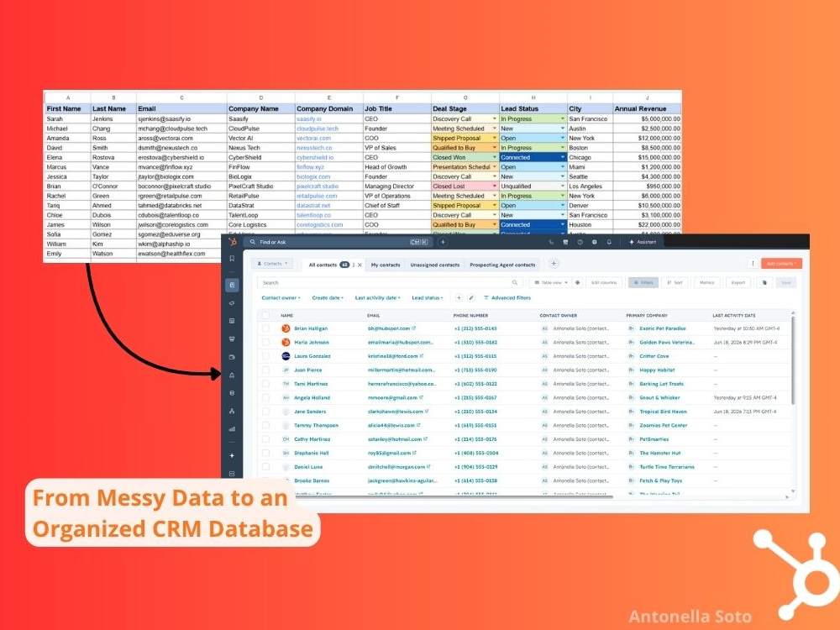Switch to the Unassigned contacts tab
Viewport: 840px width, 630px height.
tap(435, 265)
